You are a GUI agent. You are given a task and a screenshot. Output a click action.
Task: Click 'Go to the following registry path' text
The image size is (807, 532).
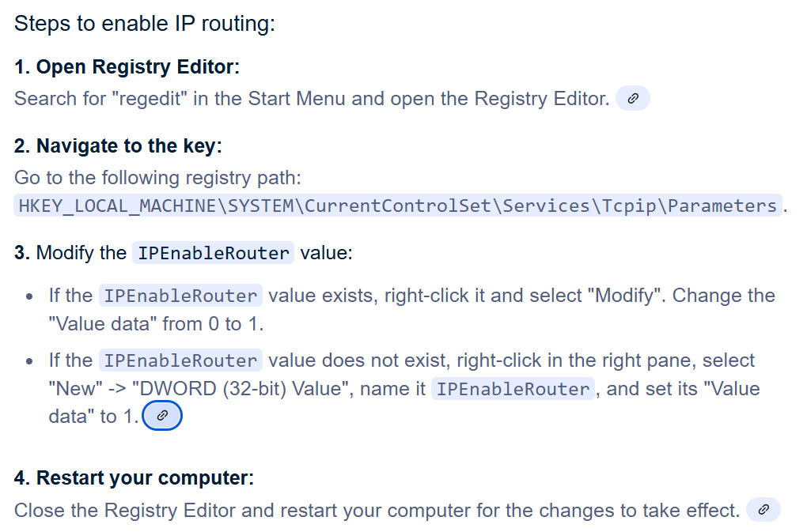click(x=157, y=177)
